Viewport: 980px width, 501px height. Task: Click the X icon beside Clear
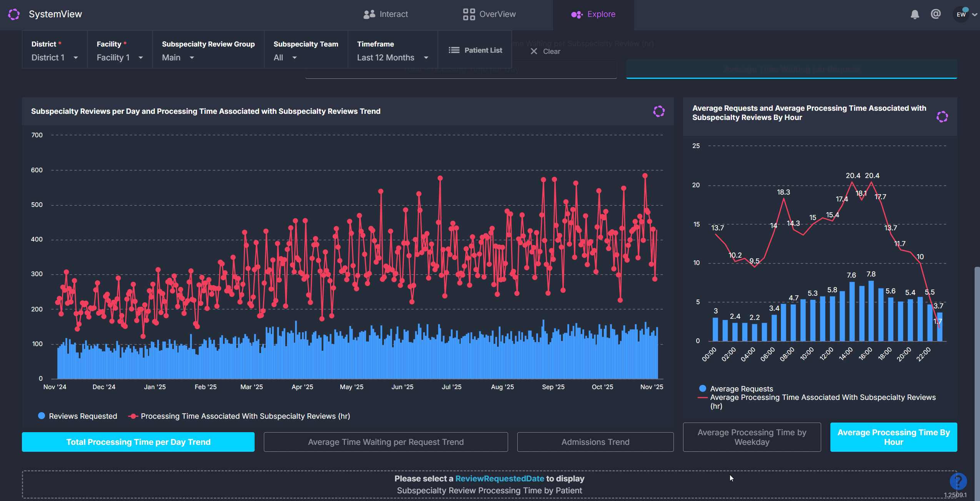pyautogui.click(x=534, y=52)
